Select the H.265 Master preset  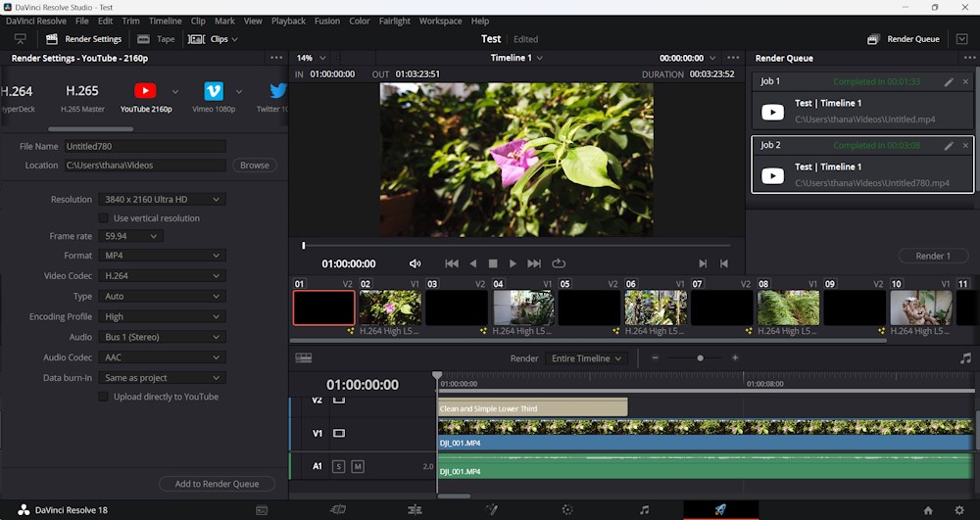(x=82, y=98)
